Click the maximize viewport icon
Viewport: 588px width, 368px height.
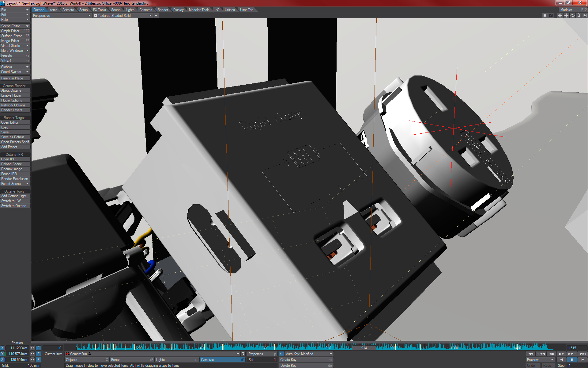585,16
